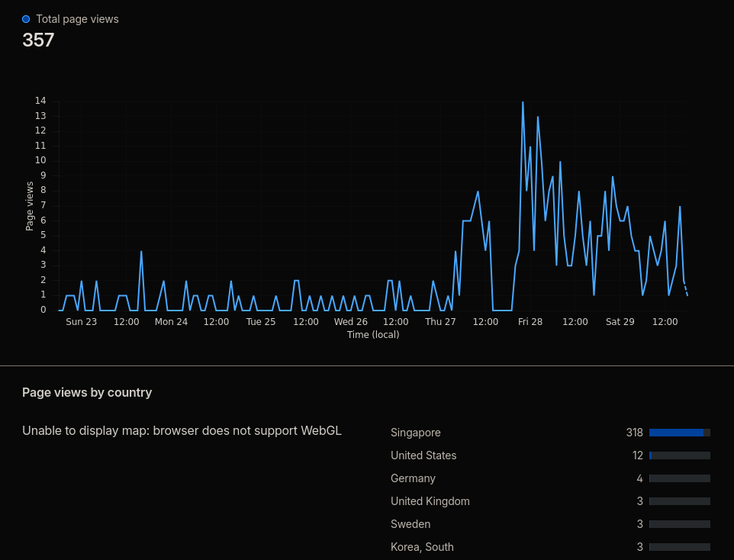This screenshot has height=560, width=734.
Task: Select United Kingdom in country list
Action: 430,501
